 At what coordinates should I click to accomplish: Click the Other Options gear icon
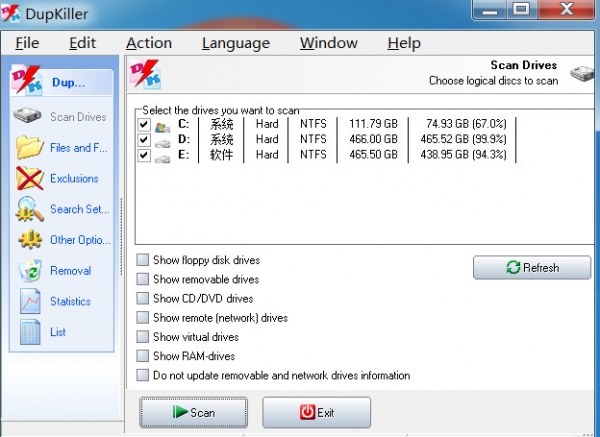[29, 240]
